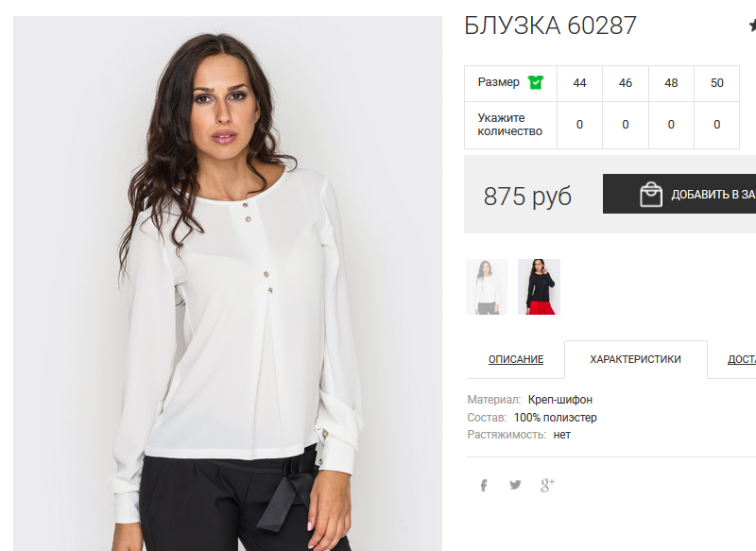756x551 pixels.
Task: Set quantity field for size 44
Action: [579, 125]
